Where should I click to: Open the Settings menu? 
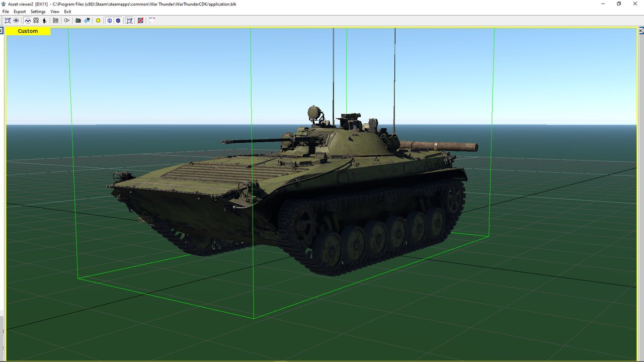(38, 12)
